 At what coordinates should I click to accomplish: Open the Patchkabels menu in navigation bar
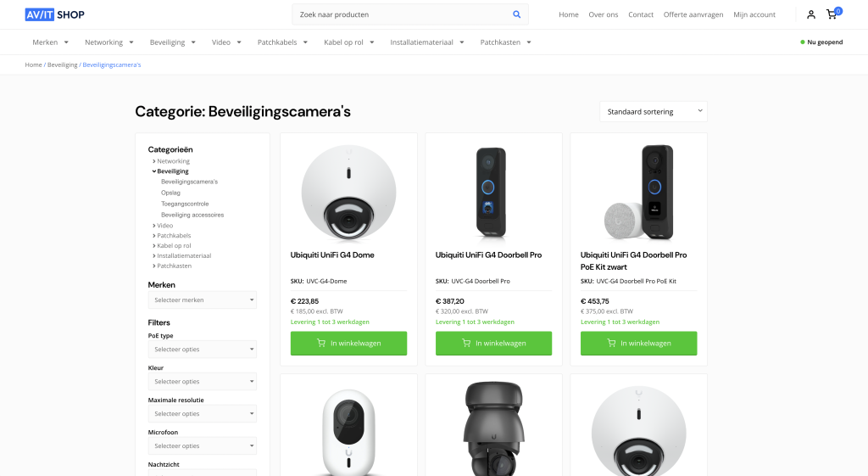(282, 42)
